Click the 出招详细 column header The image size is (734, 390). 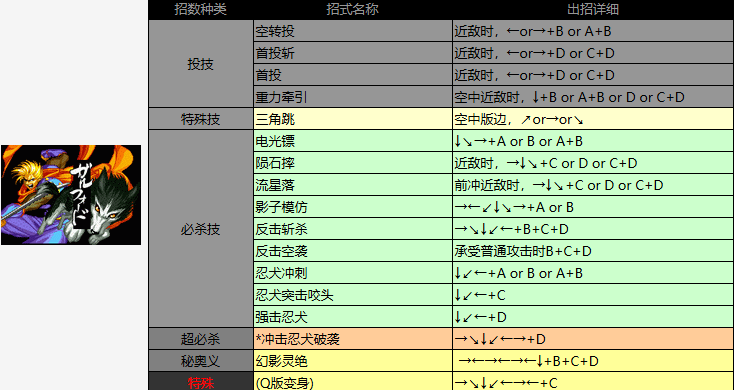(x=593, y=9)
